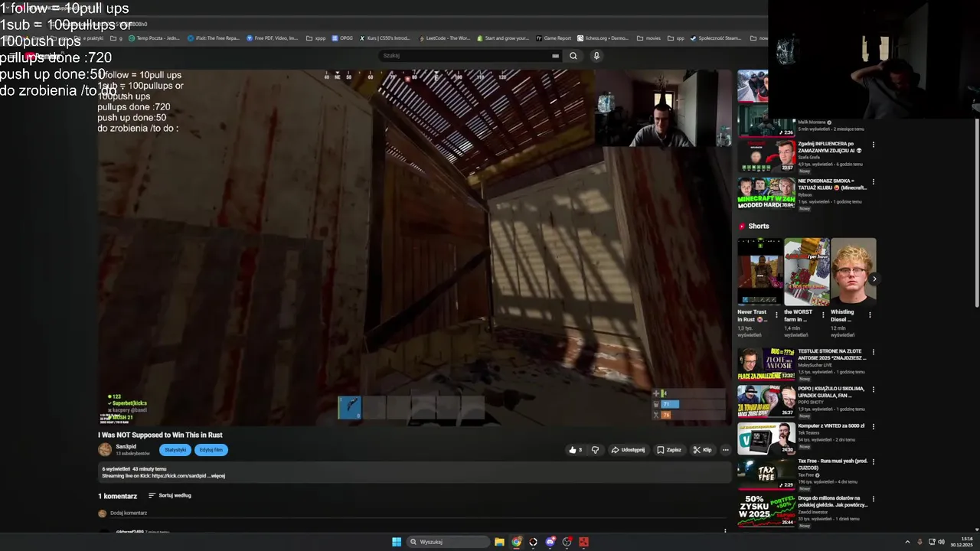
Task: Click the taskbar Wyszukaj search box
Action: tap(448, 542)
